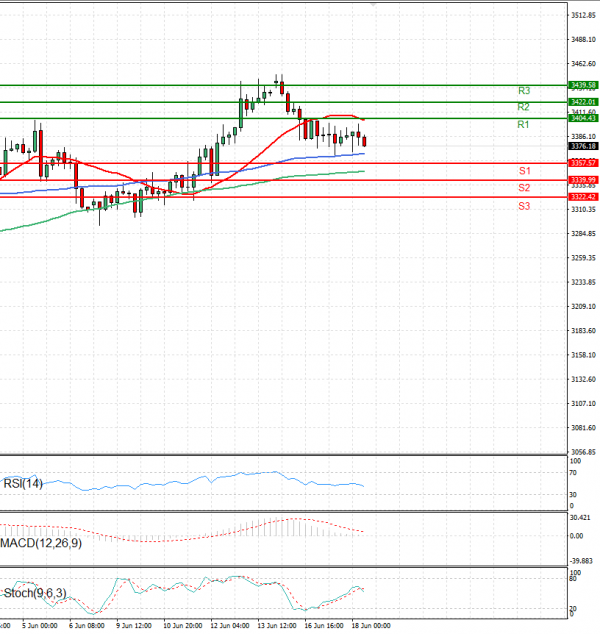
Task: Click the S3 support label
Action: 524,206
